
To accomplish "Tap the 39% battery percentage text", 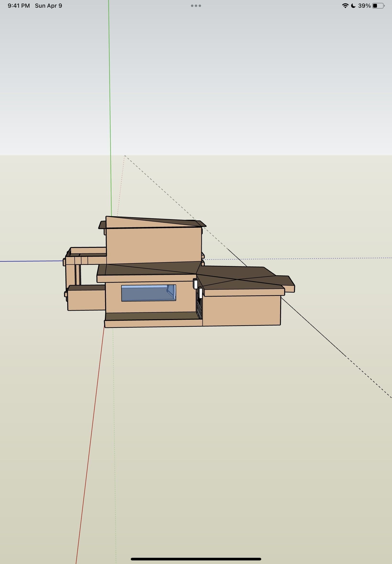I will [x=364, y=6].
